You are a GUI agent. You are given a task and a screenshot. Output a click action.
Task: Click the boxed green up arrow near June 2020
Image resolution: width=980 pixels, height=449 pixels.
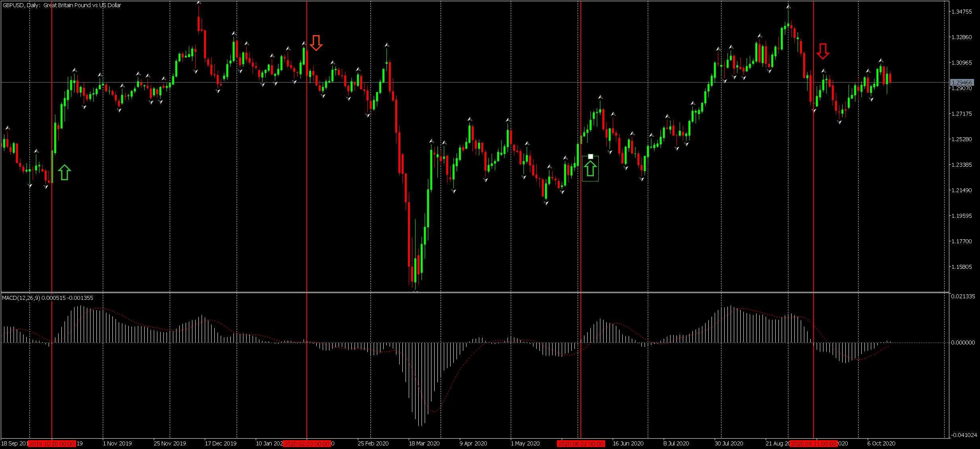tap(590, 169)
